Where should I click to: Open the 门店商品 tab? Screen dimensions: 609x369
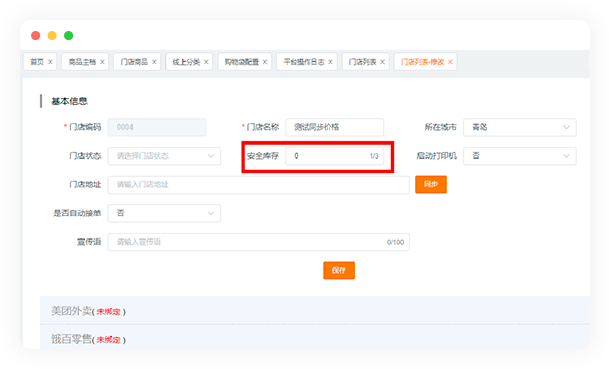(137, 62)
